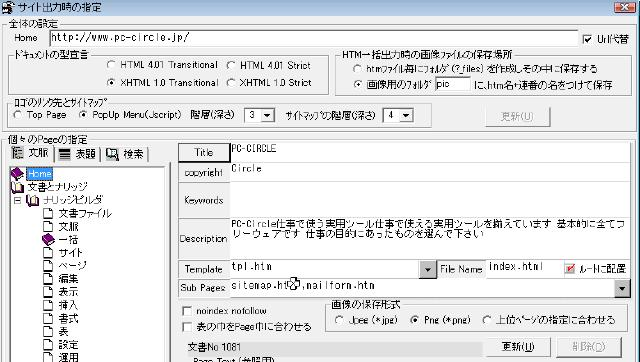640x362 pixels.
Task: Select HTML 4.01 Transitional doctype
Action: click(111, 65)
